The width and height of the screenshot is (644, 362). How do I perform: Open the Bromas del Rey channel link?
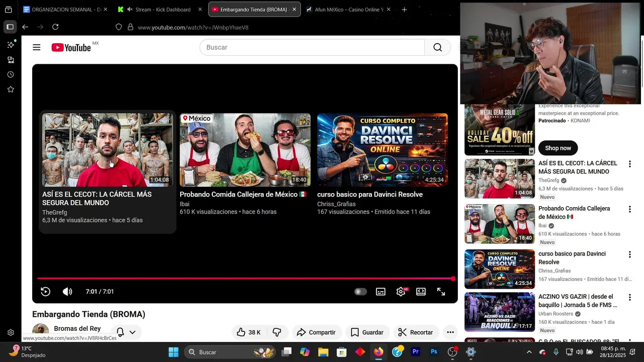pos(77,329)
